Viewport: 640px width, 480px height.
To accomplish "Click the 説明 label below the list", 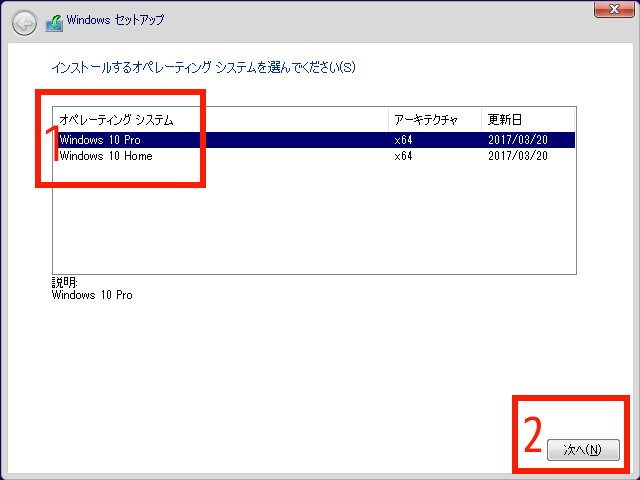I will pos(65,283).
